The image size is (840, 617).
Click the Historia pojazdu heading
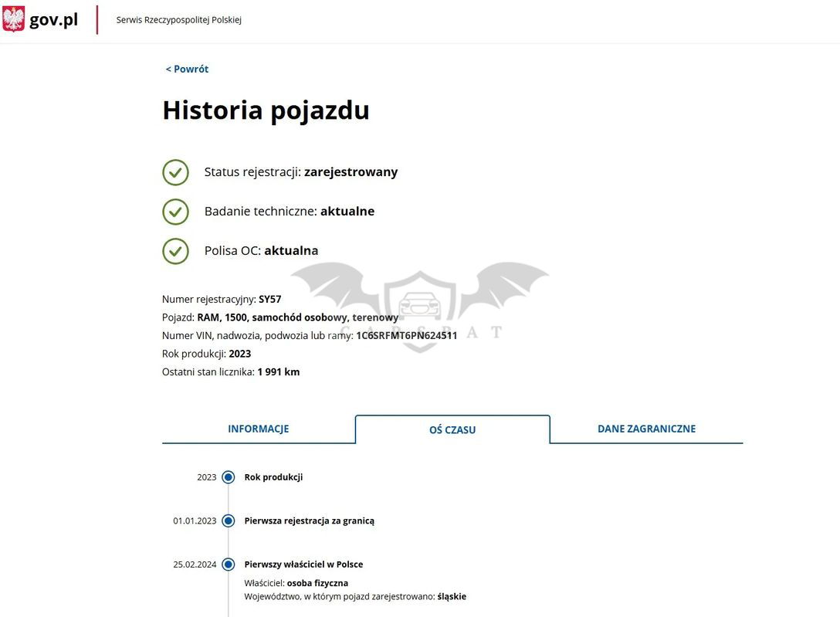click(266, 110)
